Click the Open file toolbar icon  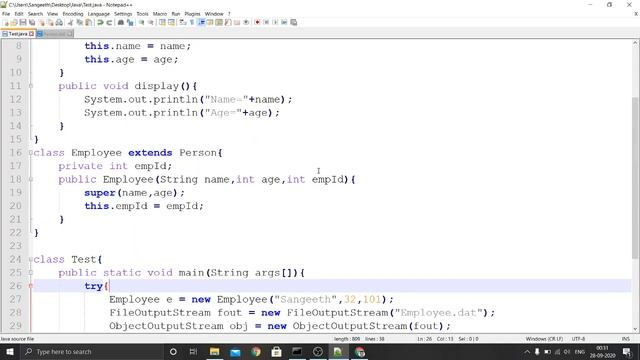(x=14, y=22)
